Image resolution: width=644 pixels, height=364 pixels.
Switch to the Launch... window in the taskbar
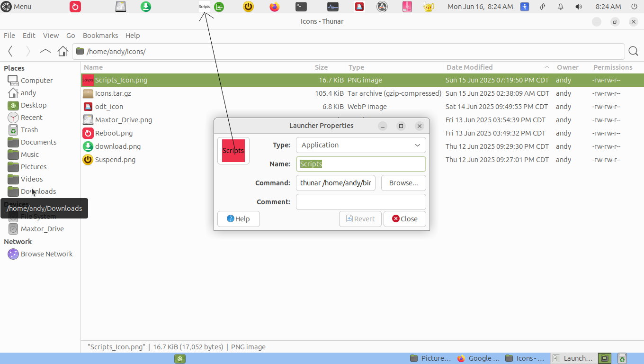pos(573,358)
